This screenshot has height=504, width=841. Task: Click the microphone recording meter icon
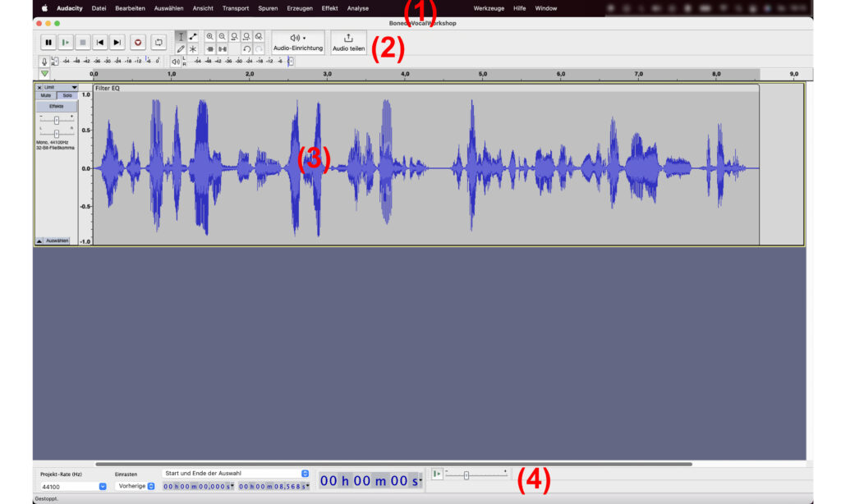tap(44, 61)
